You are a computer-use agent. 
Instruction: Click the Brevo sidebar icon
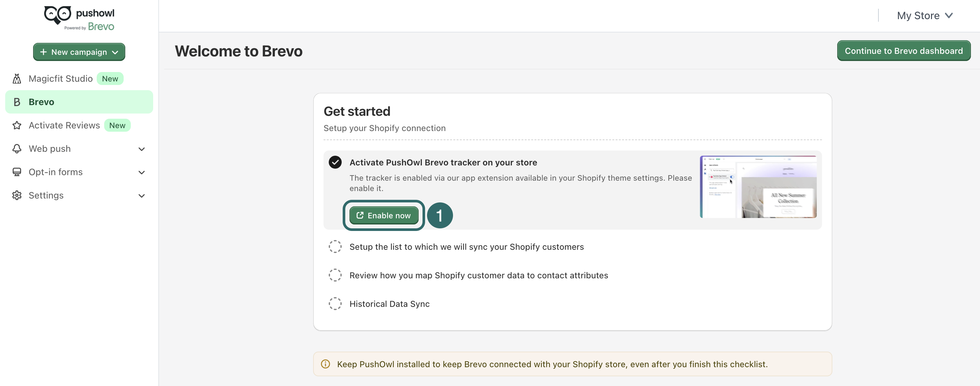pyautogui.click(x=17, y=102)
